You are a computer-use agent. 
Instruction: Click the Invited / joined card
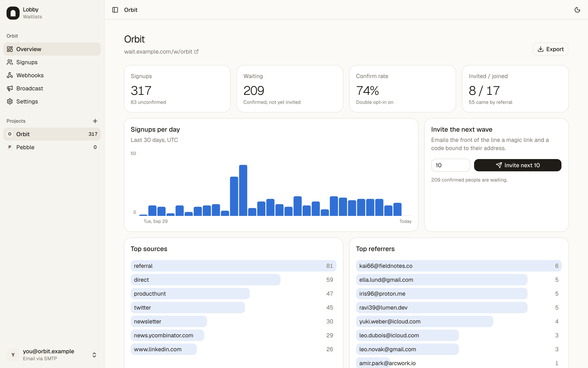(515, 89)
